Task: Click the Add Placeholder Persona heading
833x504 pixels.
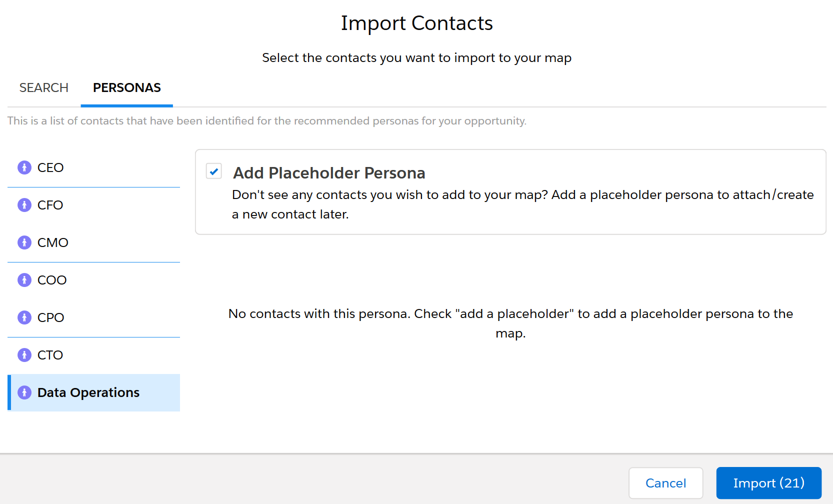Action: click(x=329, y=173)
